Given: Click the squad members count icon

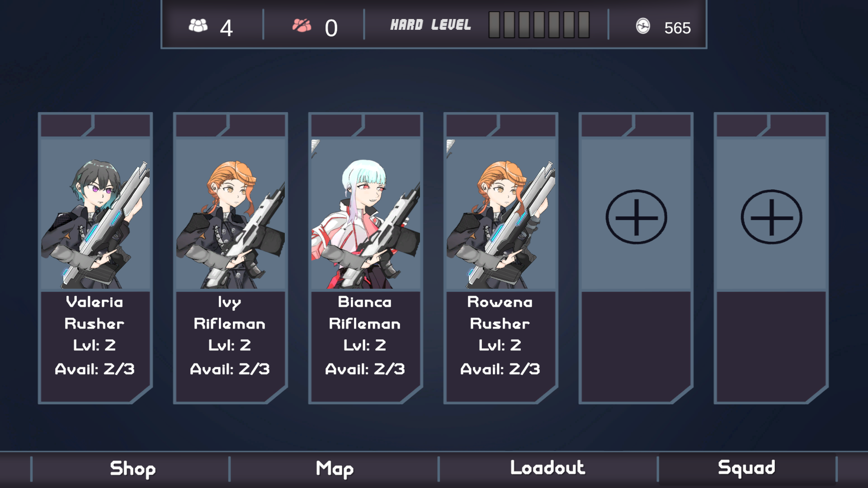Looking at the screenshot, I should (x=198, y=26).
